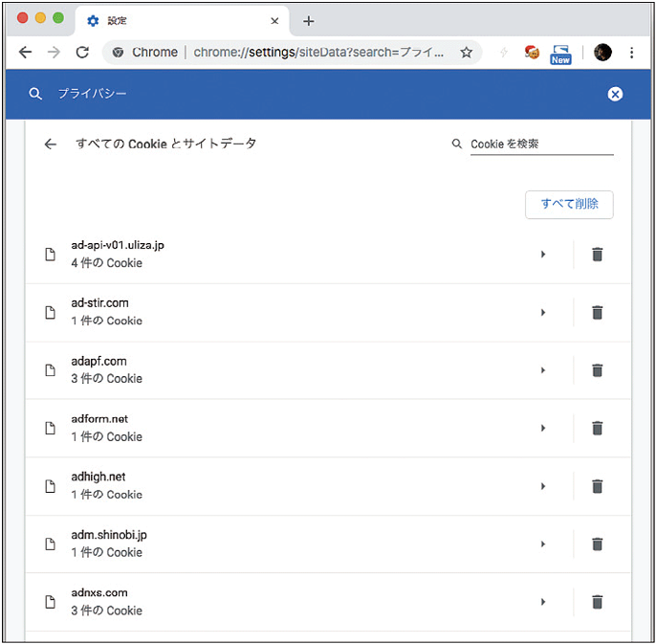Click the Chrome site info icon
Screen dimensions: 656x644
pyautogui.click(x=118, y=53)
